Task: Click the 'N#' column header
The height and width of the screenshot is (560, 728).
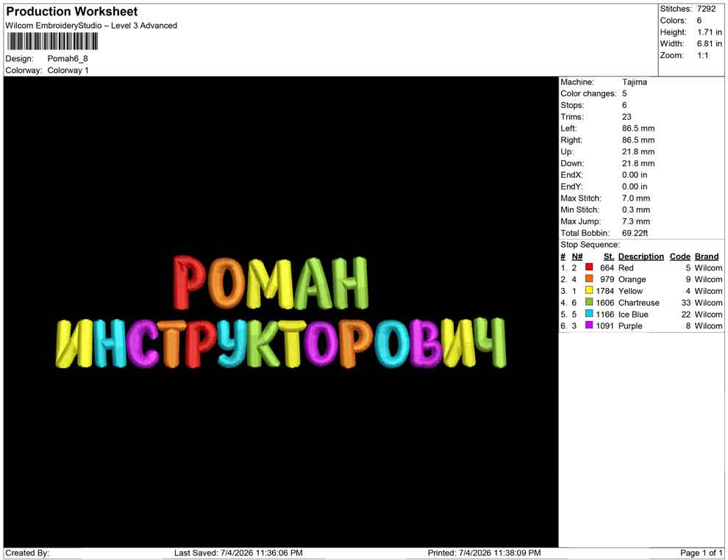Action: 577,256
